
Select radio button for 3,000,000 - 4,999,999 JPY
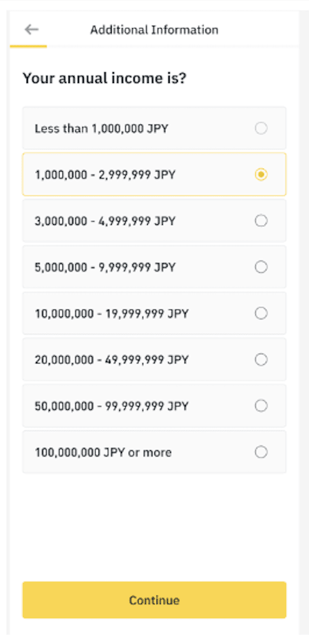(261, 221)
